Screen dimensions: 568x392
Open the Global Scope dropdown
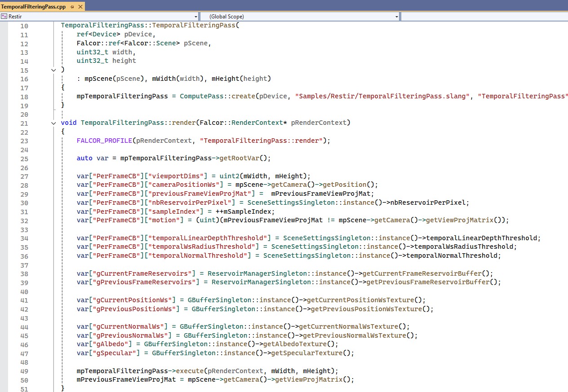[397, 17]
